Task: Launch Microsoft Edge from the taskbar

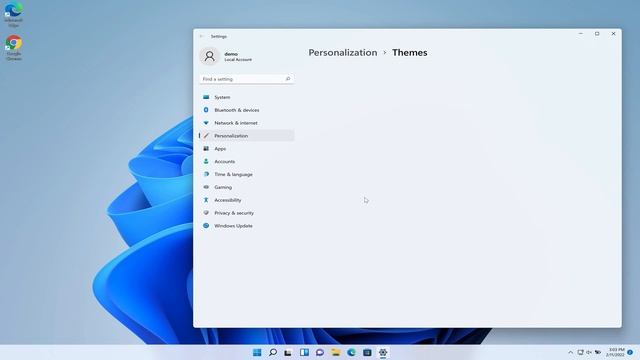Action: pos(351,352)
